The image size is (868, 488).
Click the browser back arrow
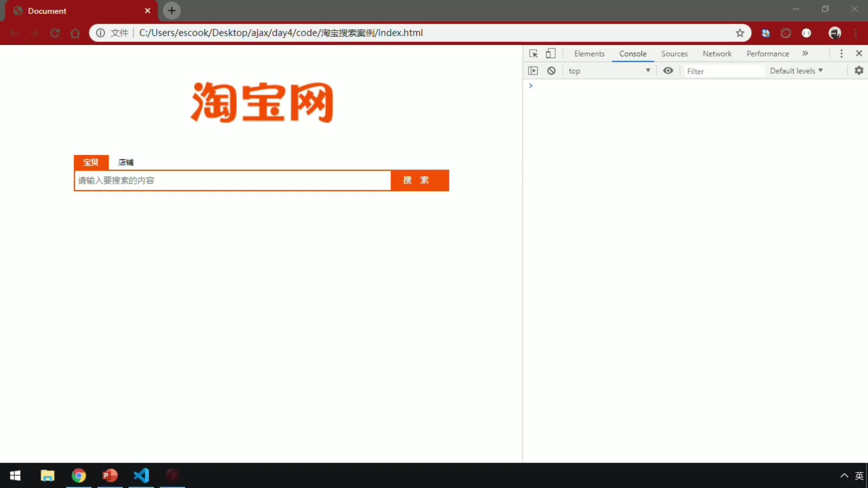tap(14, 33)
